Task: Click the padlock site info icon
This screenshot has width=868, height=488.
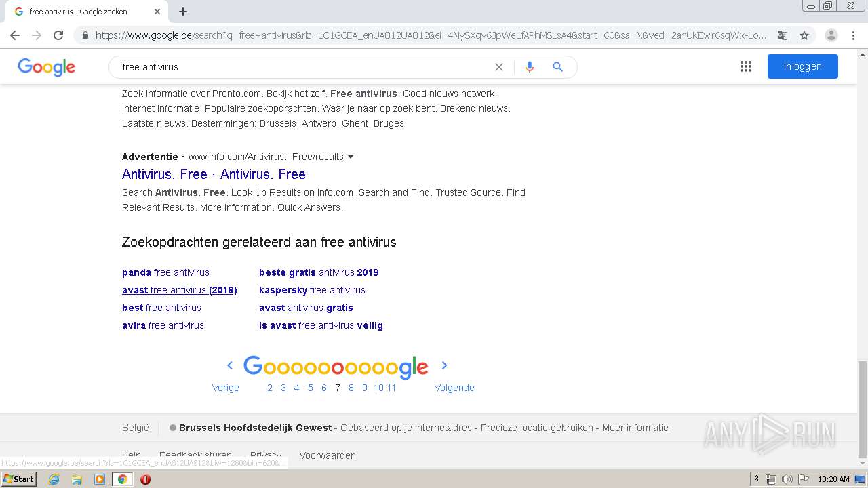Action: [85, 35]
